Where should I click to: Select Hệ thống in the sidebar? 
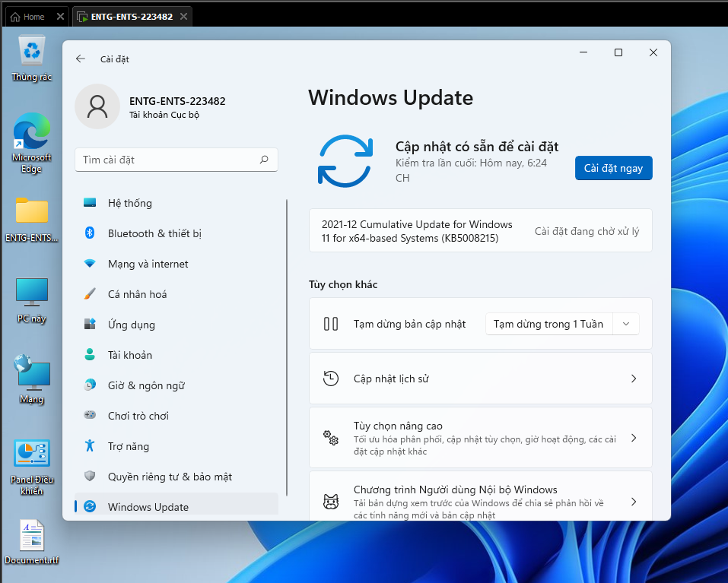(176, 203)
